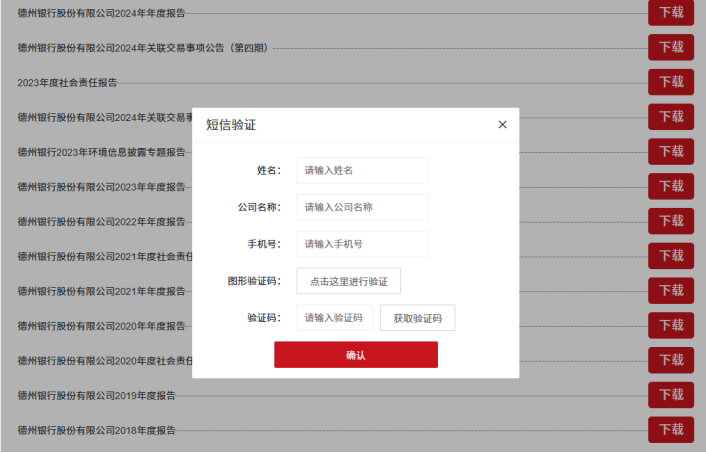The width and height of the screenshot is (706, 453).
Task: Download 德州银行股份有限公司2021年年度报告
Action: pos(671,290)
